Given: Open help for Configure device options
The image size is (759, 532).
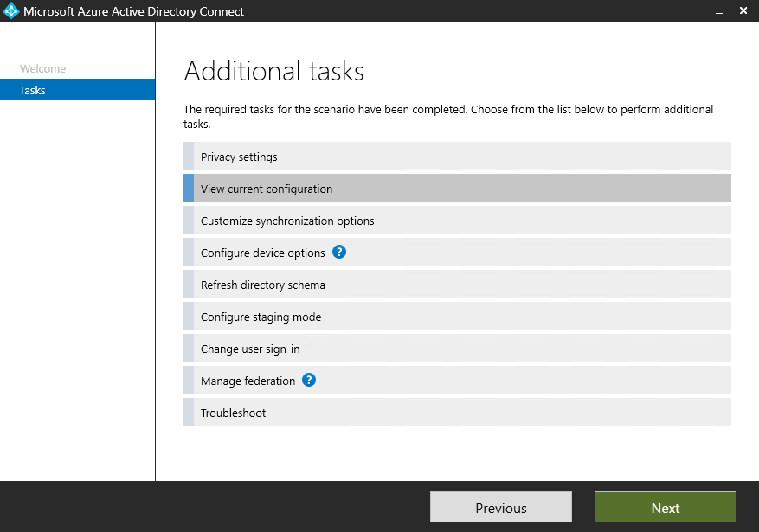Looking at the screenshot, I should click(x=339, y=252).
